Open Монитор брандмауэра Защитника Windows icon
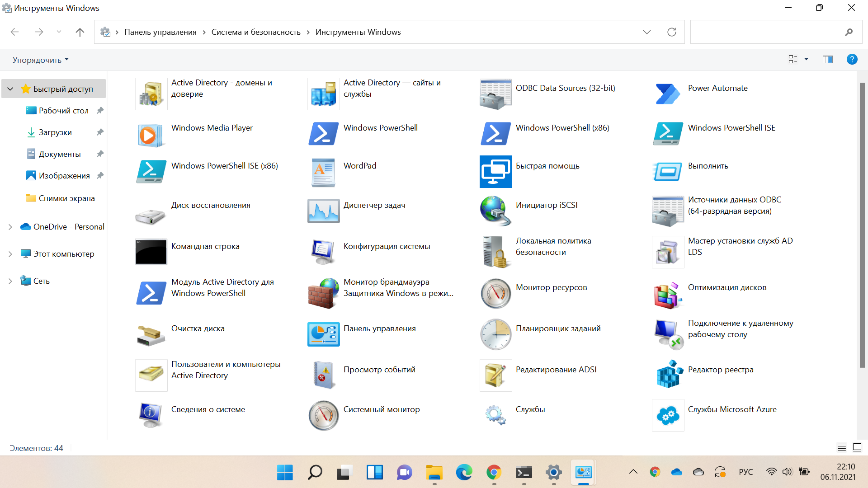Viewport: 868px width, 488px height. tap(323, 293)
